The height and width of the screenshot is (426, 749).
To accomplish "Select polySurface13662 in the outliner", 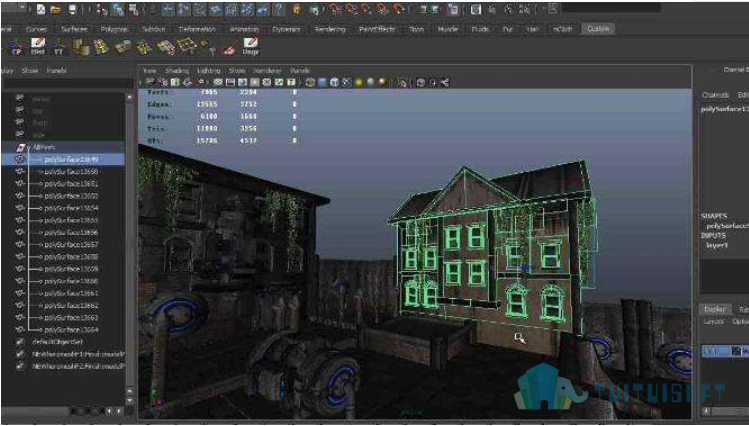I will [71, 306].
